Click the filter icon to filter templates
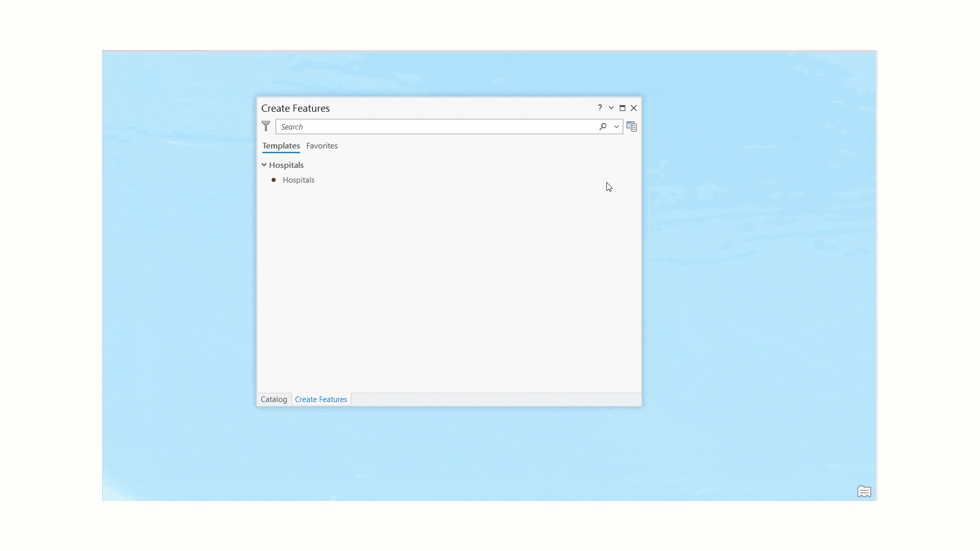 point(266,127)
